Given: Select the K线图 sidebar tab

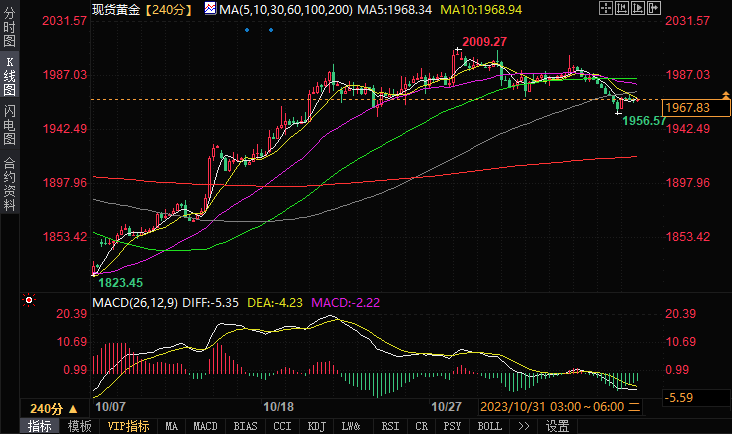Looking at the screenshot, I should tap(9, 76).
